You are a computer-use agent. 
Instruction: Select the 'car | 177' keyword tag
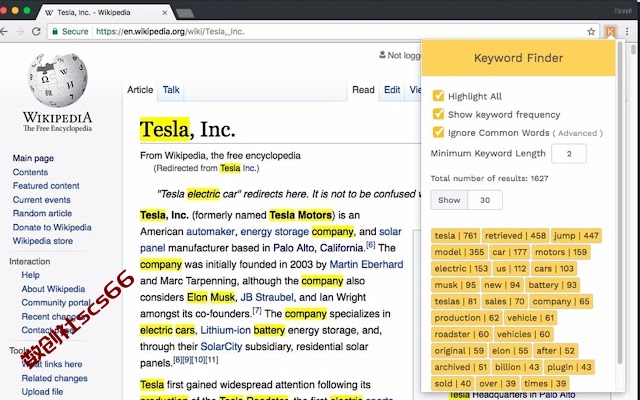coord(509,252)
